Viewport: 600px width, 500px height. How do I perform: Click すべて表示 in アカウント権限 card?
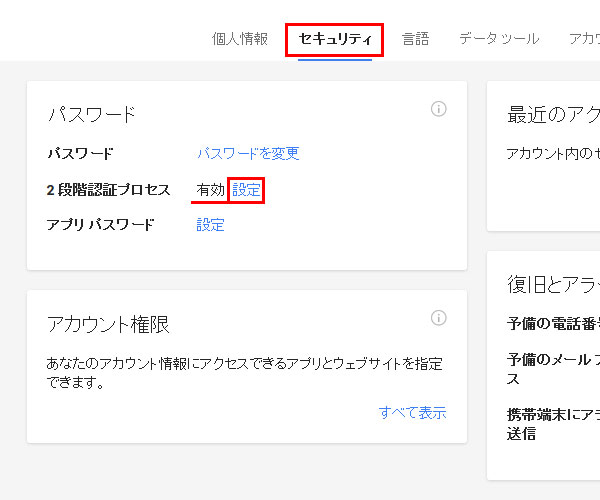pyautogui.click(x=412, y=412)
